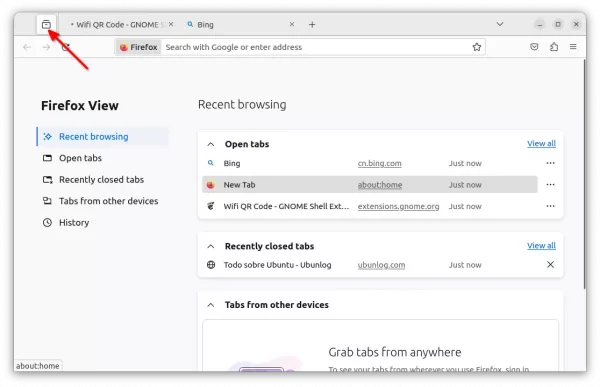Click the Bing row search favicon
This screenshot has width=600, height=387.
tap(210, 163)
